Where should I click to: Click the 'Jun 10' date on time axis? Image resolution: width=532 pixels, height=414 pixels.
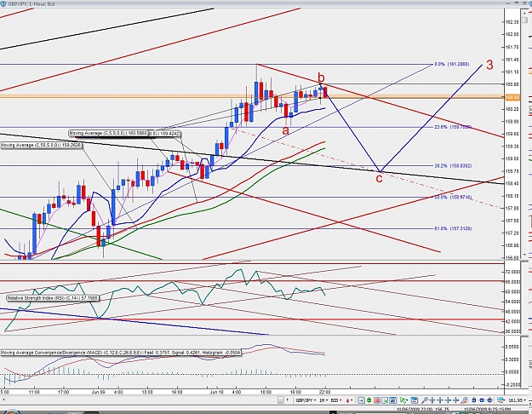[217, 392]
